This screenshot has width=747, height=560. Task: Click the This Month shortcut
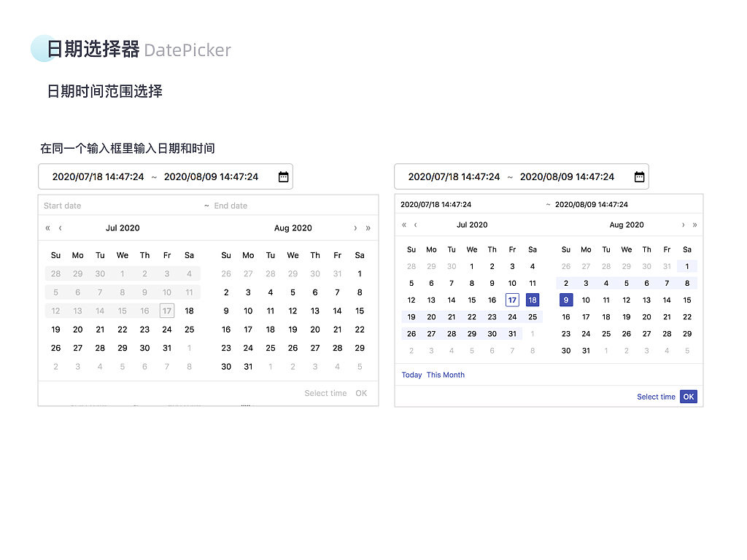click(x=446, y=374)
